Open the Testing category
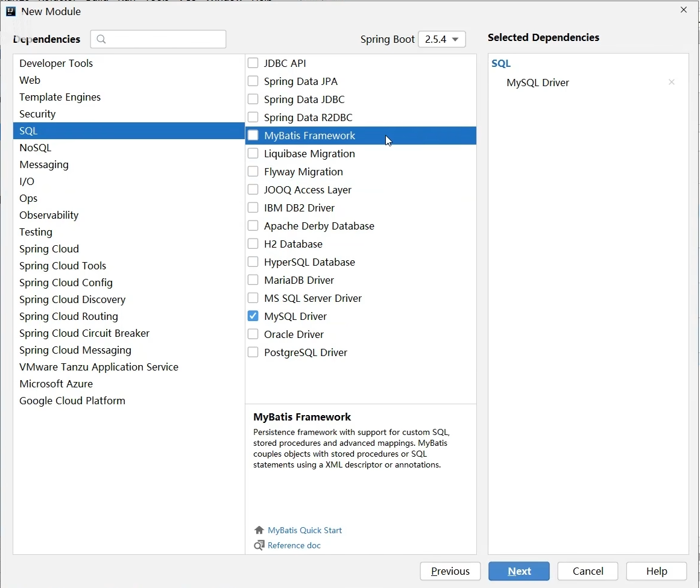The width and height of the screenshot is (700, 588). (x=128, y=232)
